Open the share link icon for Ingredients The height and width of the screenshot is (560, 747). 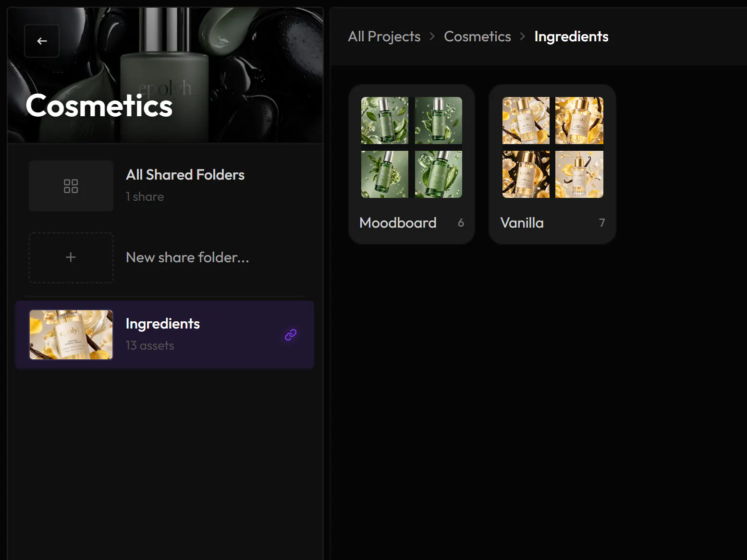[x=291, y=335]
